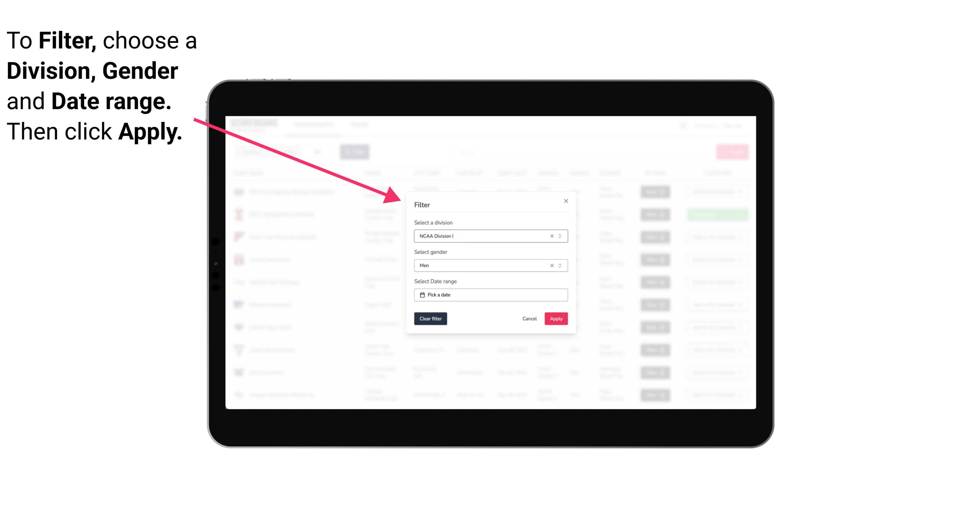
Task: Click the Apply button to filter results
Action: [555, 319]
